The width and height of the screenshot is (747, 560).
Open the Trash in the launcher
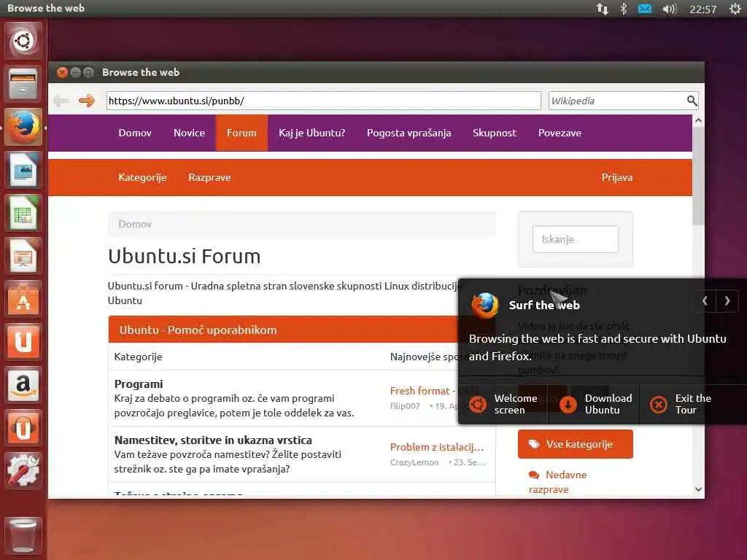point(23,536)
